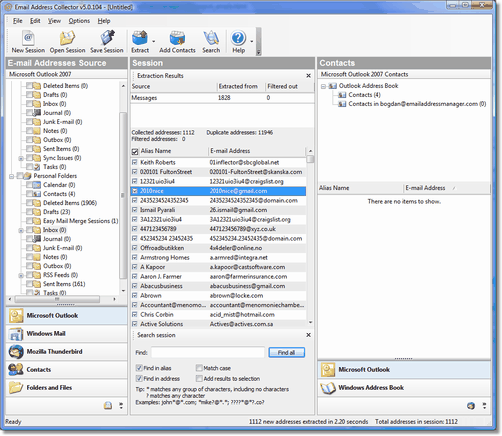Click the Find all button
This screenshot has width=502, height=436.
pyautogui.click(x=286, y=352)
